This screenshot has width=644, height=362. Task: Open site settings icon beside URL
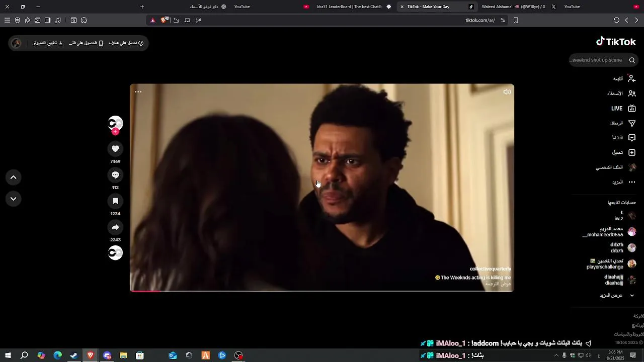click(503, 20)
